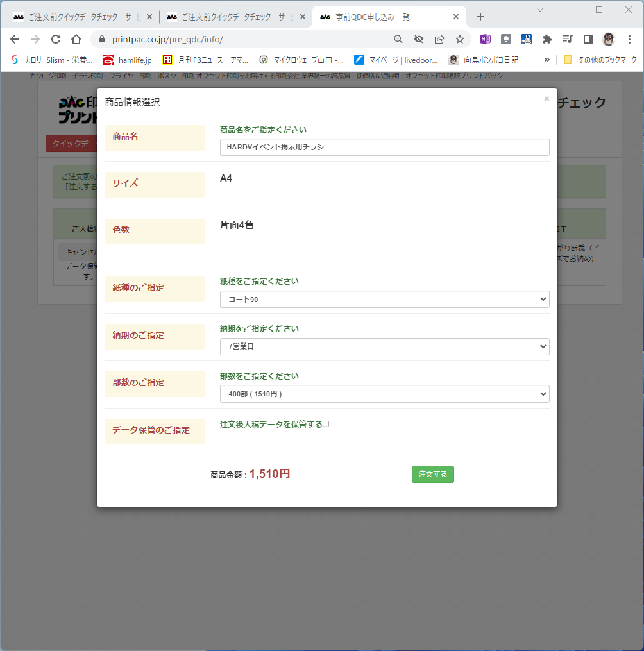
Task: Open the media control playlist icon
Action: [567, 39]
